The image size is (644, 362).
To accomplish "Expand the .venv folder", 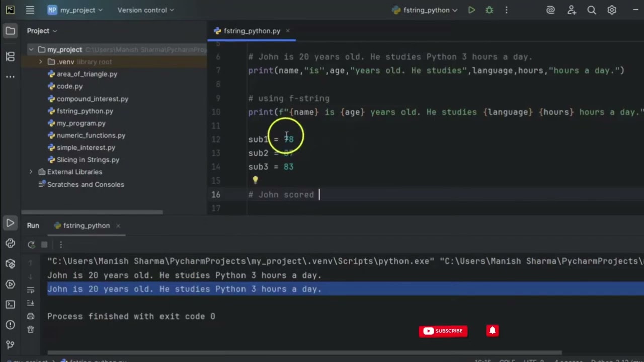I will pyautogui.click(x=40, y=62).
